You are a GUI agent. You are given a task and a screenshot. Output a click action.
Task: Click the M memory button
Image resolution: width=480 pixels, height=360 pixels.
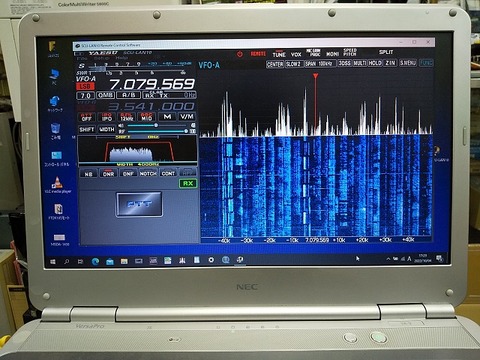tap(167, 117)
